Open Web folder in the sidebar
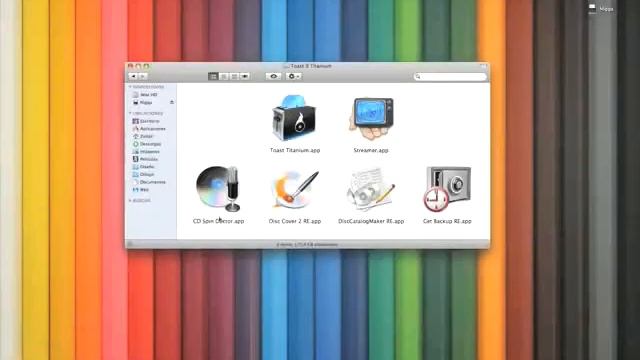Screen dimensions: 640x360 click(141, 190)
